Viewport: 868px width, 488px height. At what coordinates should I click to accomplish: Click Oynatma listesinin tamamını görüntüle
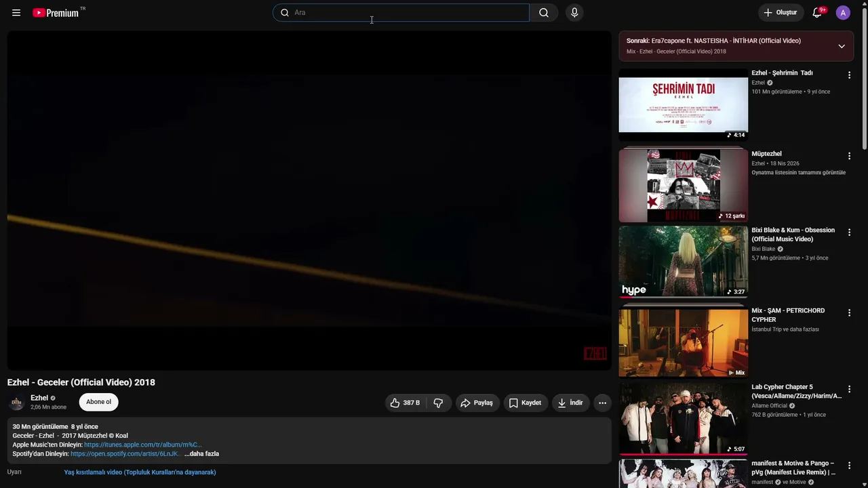pyautogui.click(x=799, y=173)
